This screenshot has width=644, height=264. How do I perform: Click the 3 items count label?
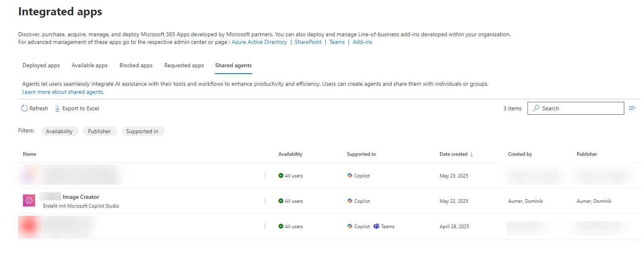(512, 108)
